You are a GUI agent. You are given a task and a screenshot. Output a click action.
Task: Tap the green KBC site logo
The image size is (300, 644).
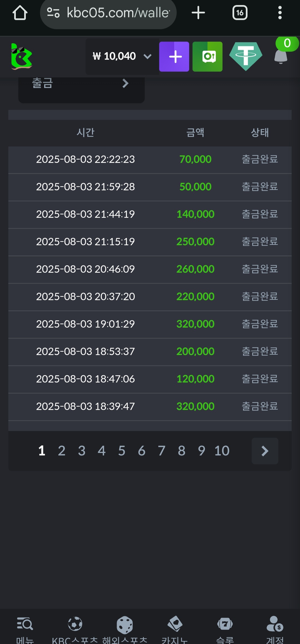[x=21, y=57]
